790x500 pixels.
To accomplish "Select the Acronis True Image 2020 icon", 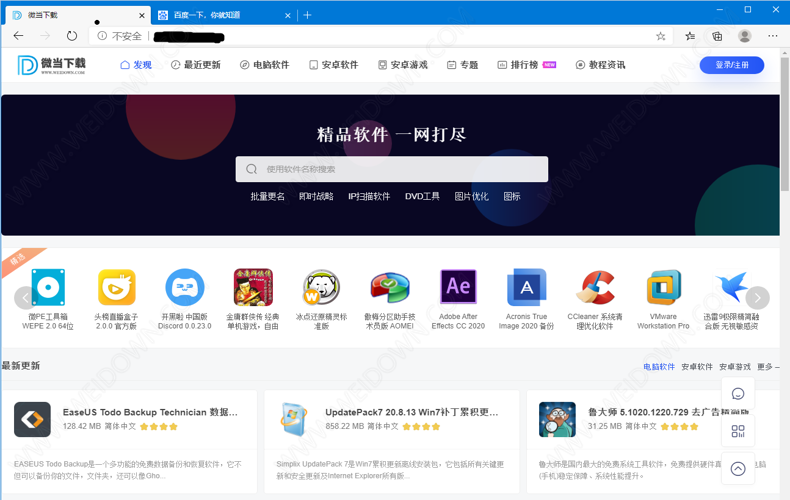I will [526, 287].
